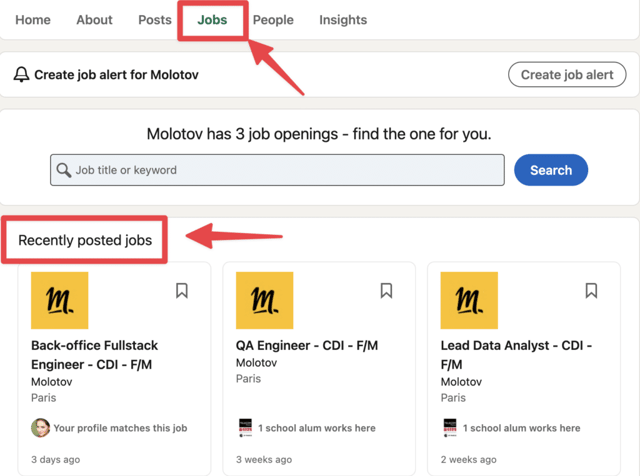The height and width of the screenshot is (476, 640).
Task: Click profile photo beside 'Your profile matches this job'
Action: pyautogui.click(x=40, y=428)
